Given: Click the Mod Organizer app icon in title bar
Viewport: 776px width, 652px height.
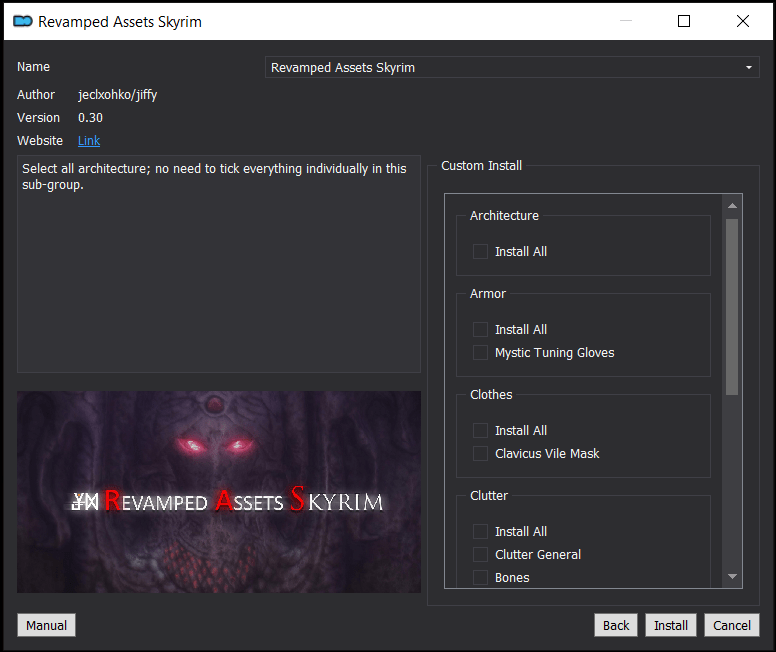Looking at the screenshot, I should (x=23, y=21).
